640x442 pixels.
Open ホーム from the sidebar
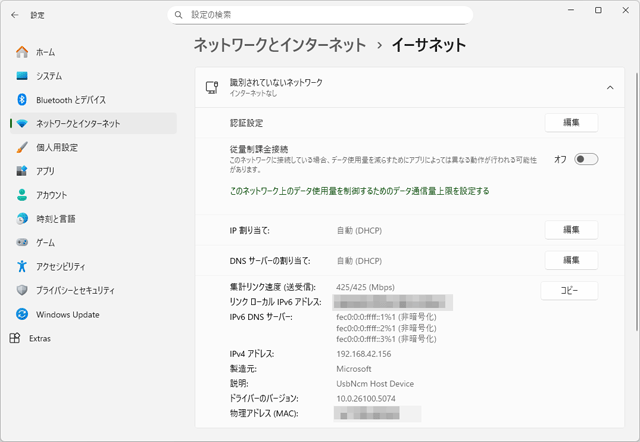tap(45, 52)
